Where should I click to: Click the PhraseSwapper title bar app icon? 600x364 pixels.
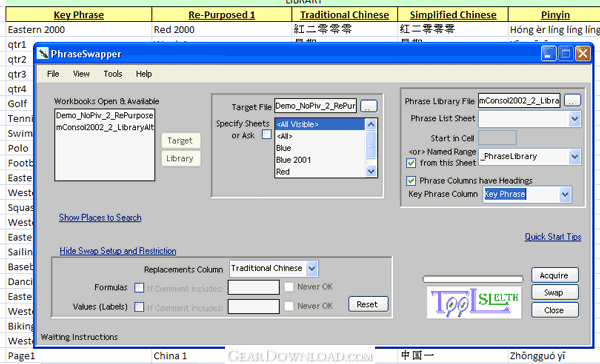43,53
